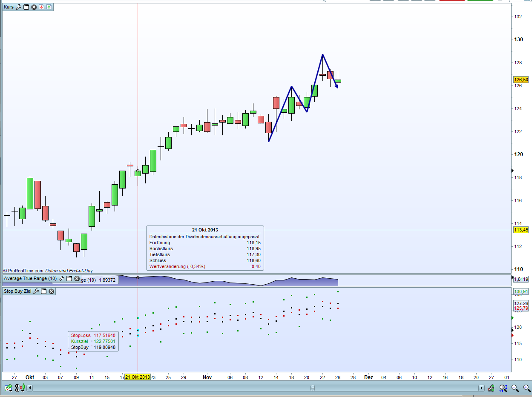Click the green up-arrow icon in Kurs header
Viewport: 532px width, 397px height.
coord(49,7)
